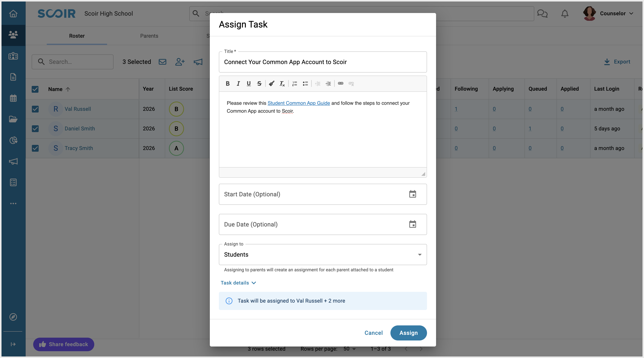
Task: Open the Due Date calendar picker
Action: (x=412, y=224)
